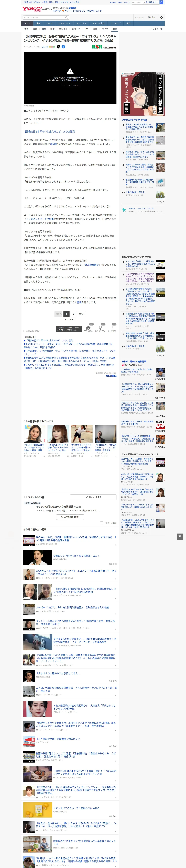Open 【芸能人とSNS】中川翔子 article thumbnail
The image size is (186, 868).
pos(58,434)
